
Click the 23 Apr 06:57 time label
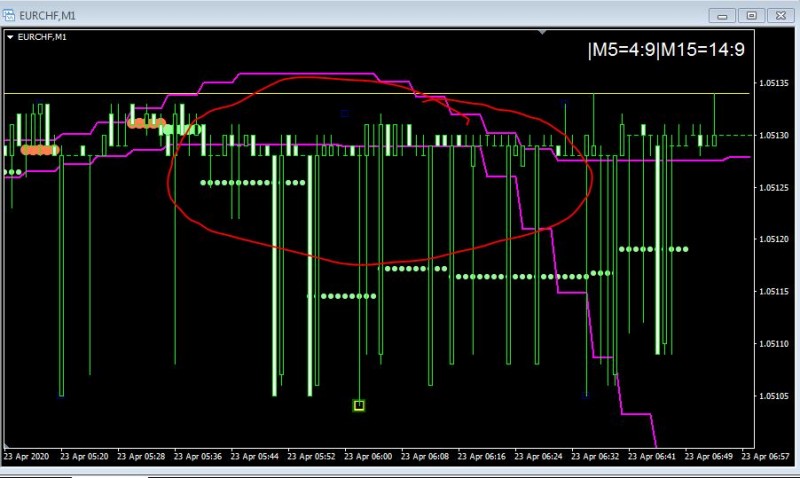coord(765,456)
